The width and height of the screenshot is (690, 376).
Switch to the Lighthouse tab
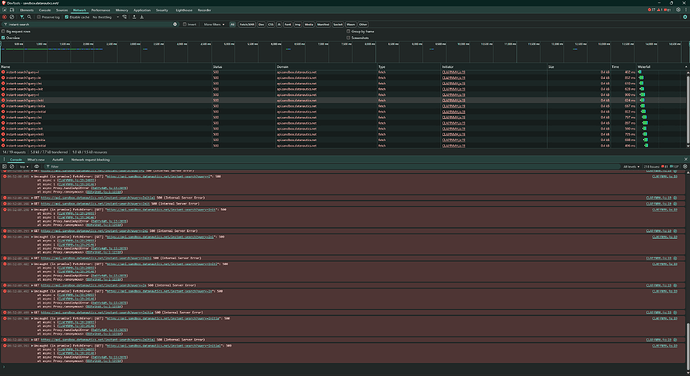point(184,10)
